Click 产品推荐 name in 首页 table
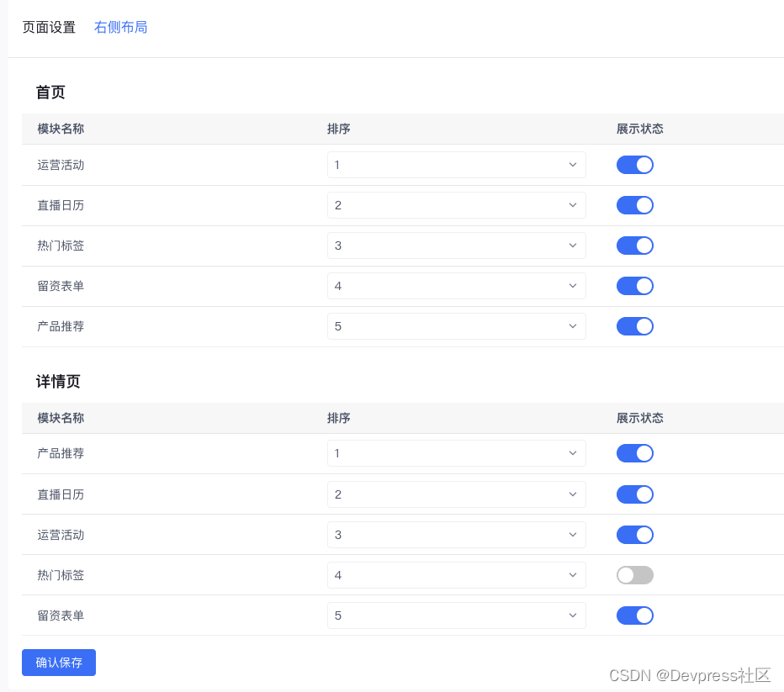This screenshot has width=784, height=692. 61,326
